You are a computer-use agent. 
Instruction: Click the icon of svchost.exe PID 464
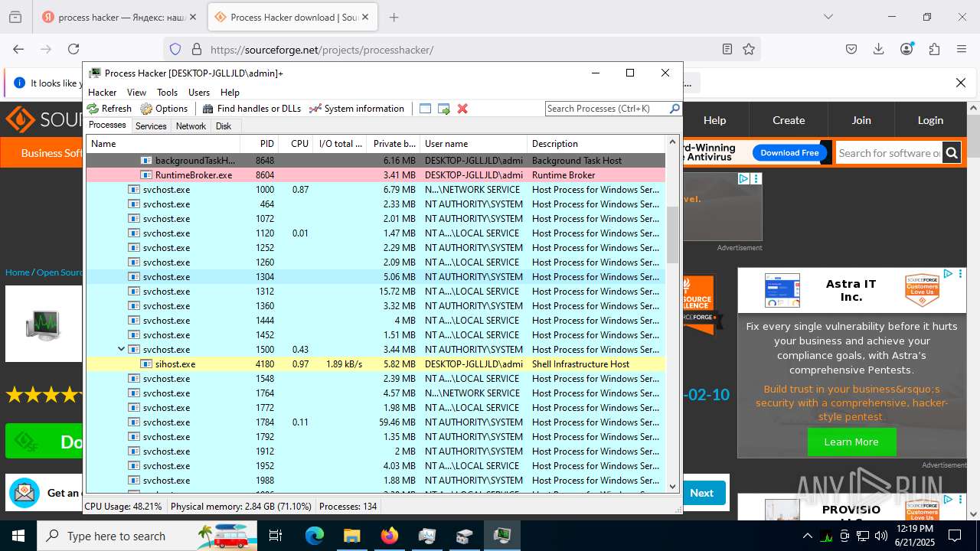(134, 204)
